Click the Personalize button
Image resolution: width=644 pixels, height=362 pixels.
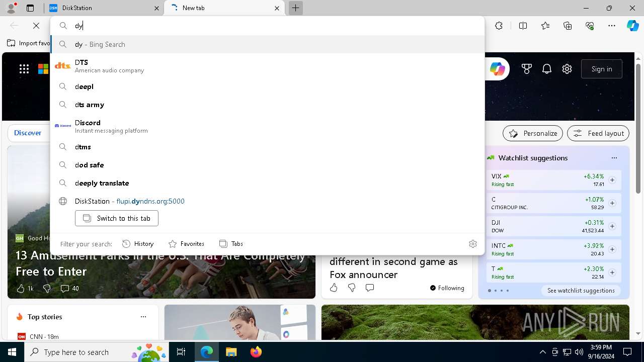pos(533,133)
